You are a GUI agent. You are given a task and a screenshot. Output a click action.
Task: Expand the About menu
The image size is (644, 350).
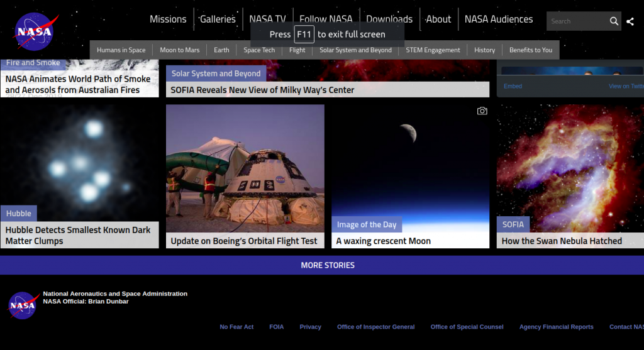(x=438, y=19)
